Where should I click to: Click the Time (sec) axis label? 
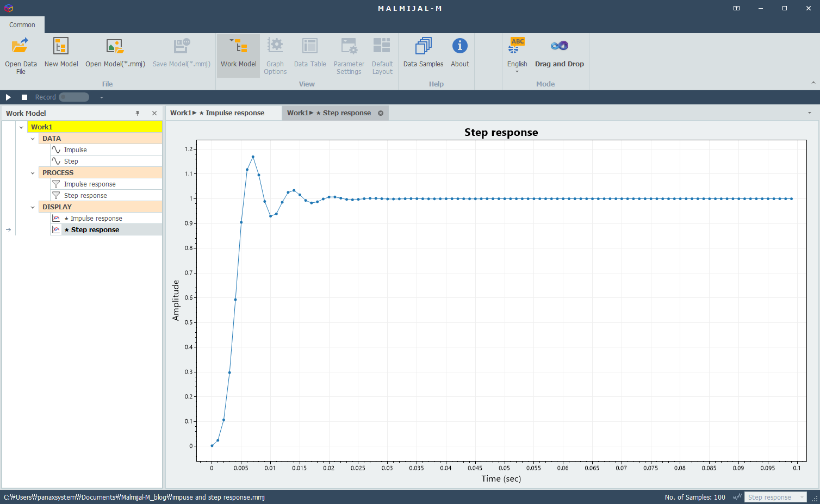tap(501, 478)
